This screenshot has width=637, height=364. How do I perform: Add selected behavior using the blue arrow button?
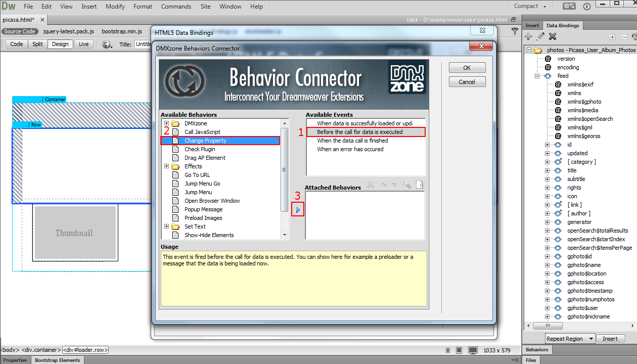point(298,209)
